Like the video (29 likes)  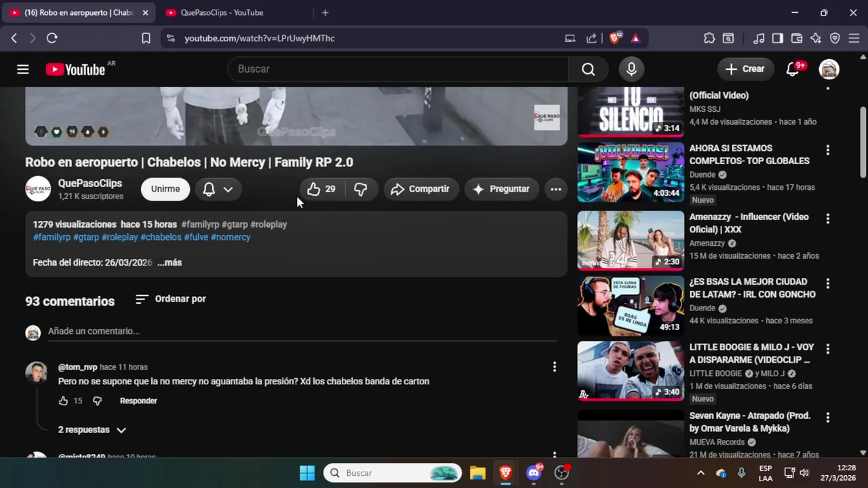click(321, 189)
